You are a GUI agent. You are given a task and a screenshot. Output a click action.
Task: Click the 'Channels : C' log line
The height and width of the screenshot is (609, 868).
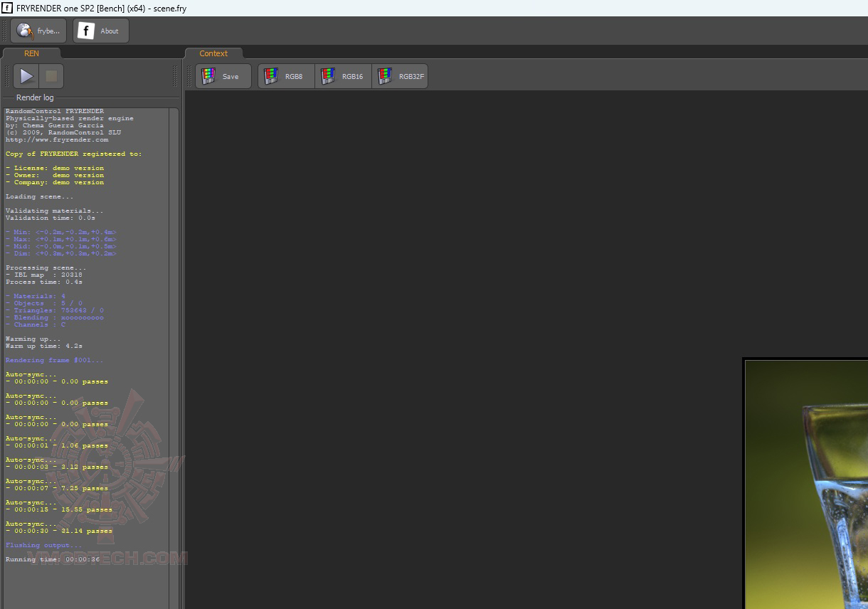coord(36,324)
